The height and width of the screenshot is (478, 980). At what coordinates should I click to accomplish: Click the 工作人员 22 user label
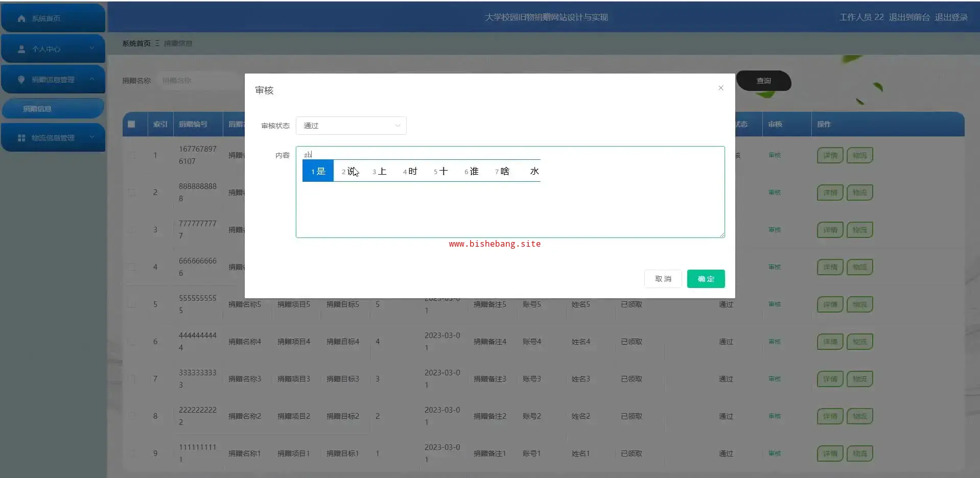pos(861,17)
